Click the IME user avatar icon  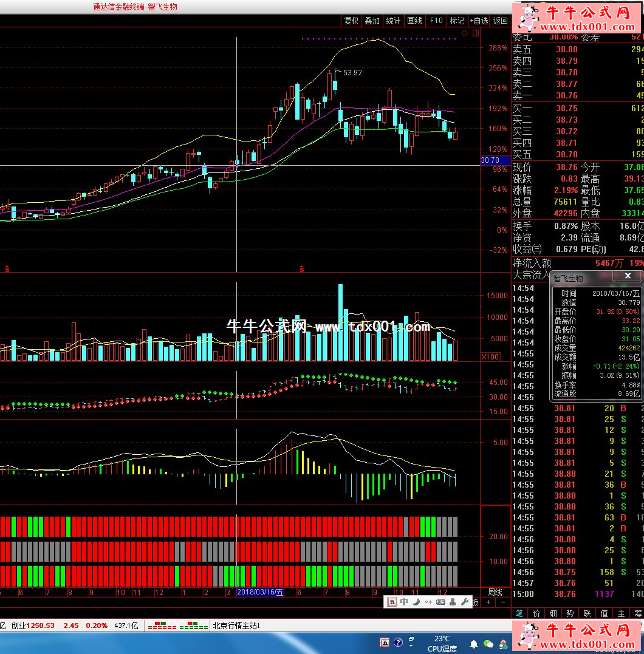[453, 602]
